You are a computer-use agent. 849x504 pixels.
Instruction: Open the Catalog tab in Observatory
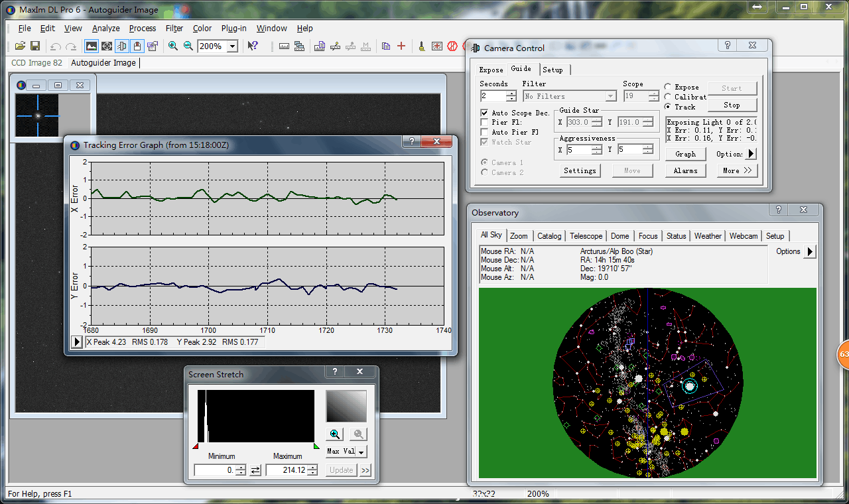pyautogui.click(x=549, y=236)
